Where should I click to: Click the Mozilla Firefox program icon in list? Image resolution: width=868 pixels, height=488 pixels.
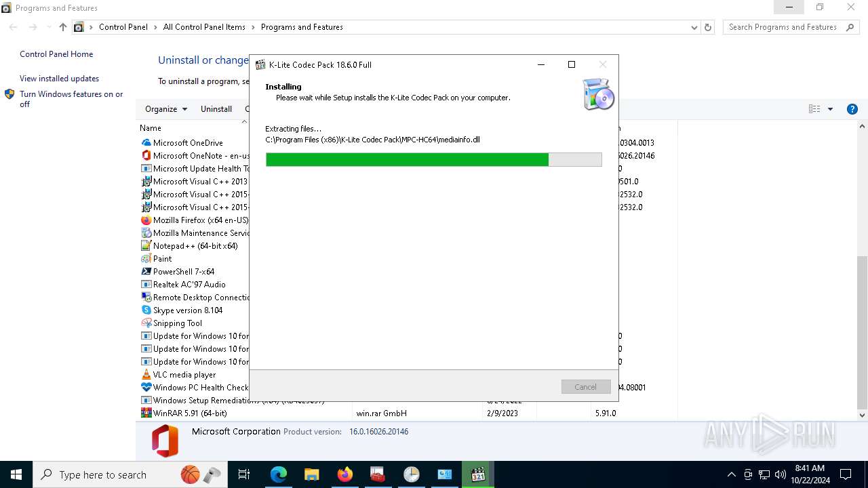(x=146, y=220)
